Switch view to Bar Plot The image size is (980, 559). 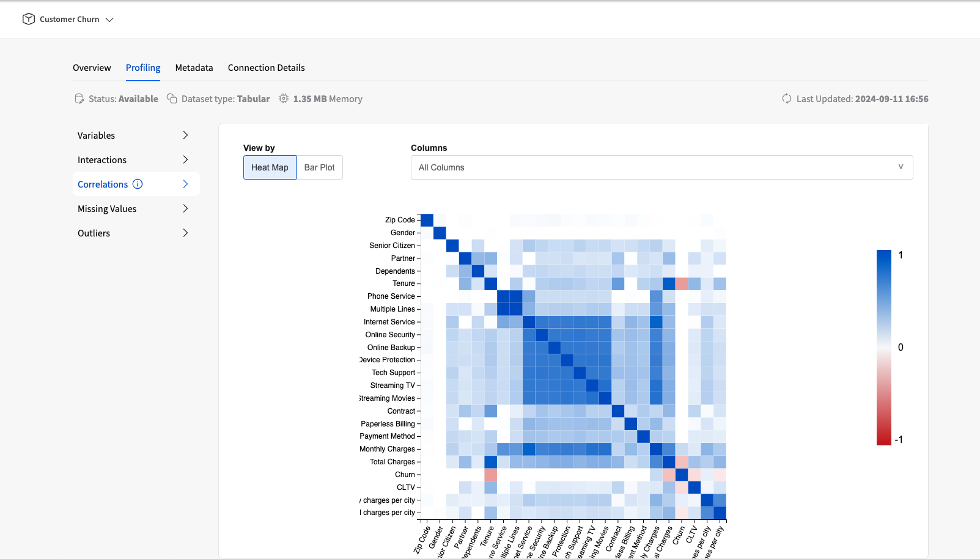pyautogui.click(x=320, y=167)
